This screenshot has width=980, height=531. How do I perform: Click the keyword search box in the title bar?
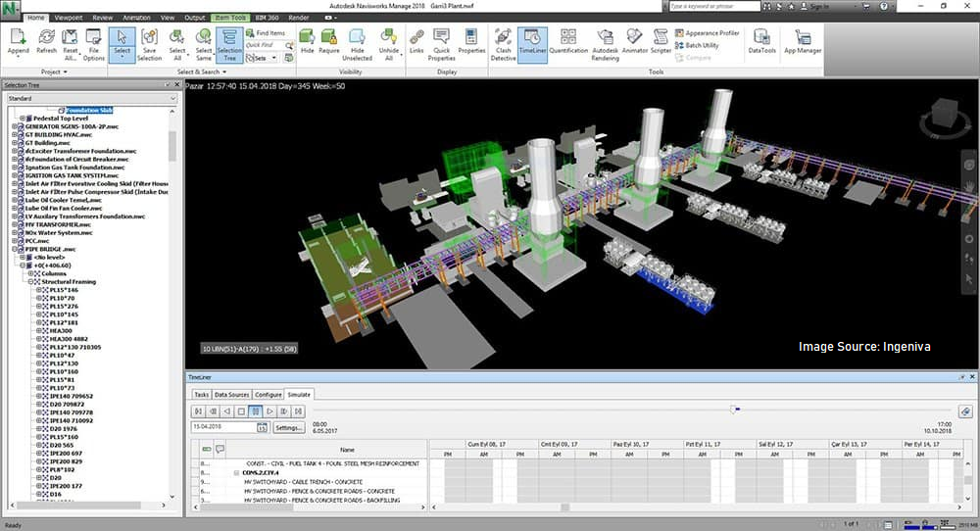[714, 6]
